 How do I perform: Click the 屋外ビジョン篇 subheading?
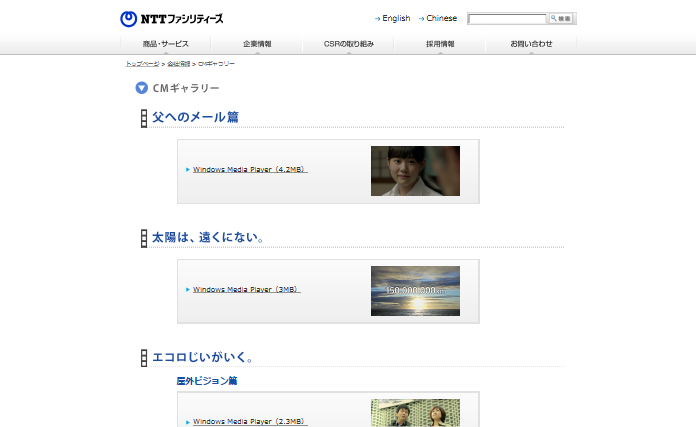coord(207,381)
